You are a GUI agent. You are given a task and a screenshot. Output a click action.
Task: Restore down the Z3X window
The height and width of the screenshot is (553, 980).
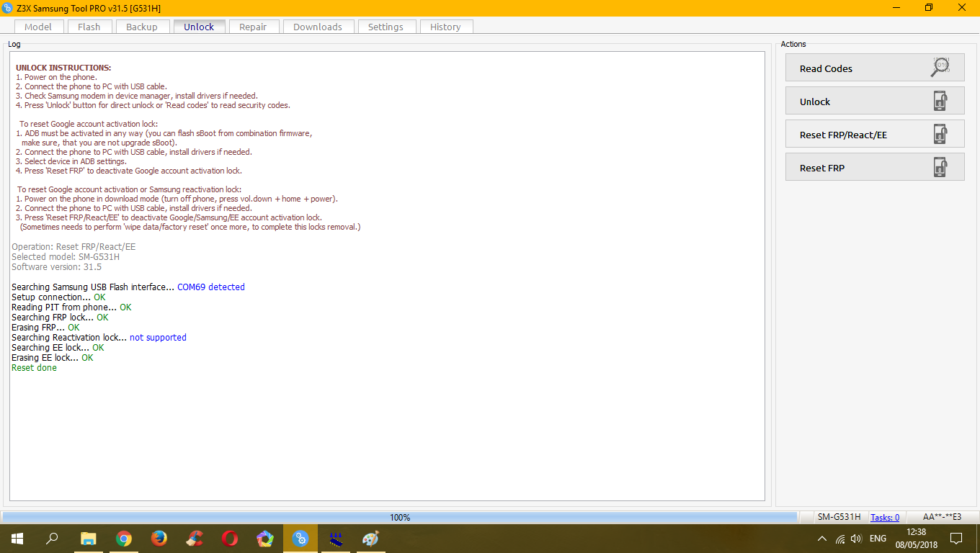coord(929,7)
